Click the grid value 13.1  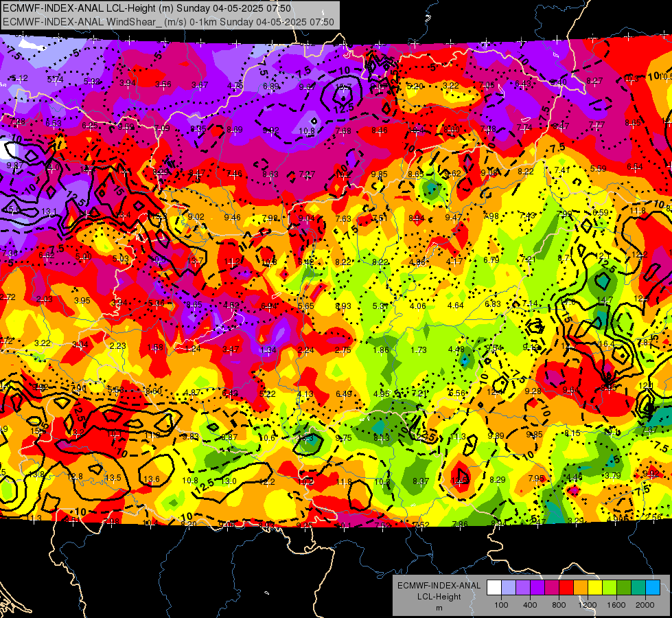tap(49, 211)
